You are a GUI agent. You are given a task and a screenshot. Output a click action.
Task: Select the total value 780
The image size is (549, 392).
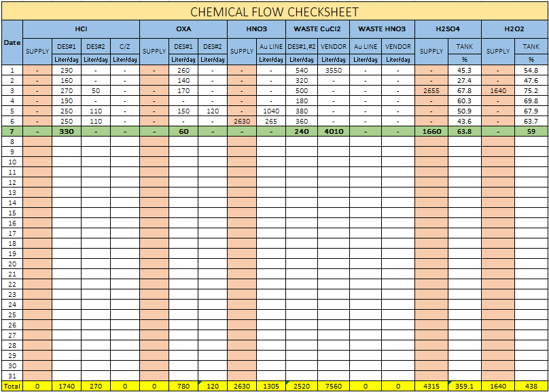[183, 387]
